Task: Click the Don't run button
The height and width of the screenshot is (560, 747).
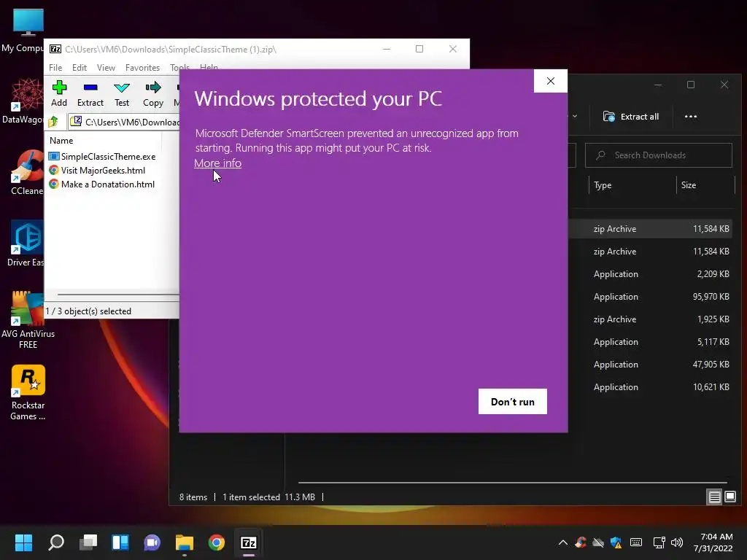Action: (513, 402)
